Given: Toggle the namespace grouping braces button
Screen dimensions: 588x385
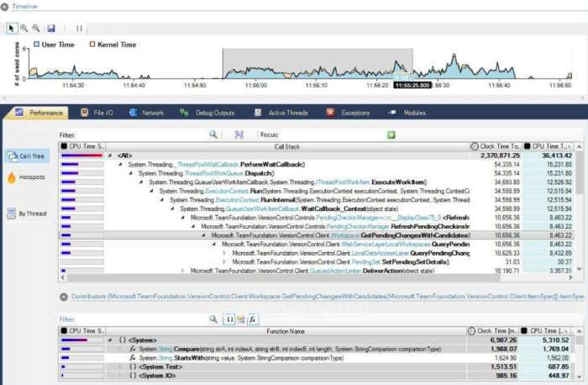Looking at the screenshot, I should pyautogui.click(x=229, y=319).
